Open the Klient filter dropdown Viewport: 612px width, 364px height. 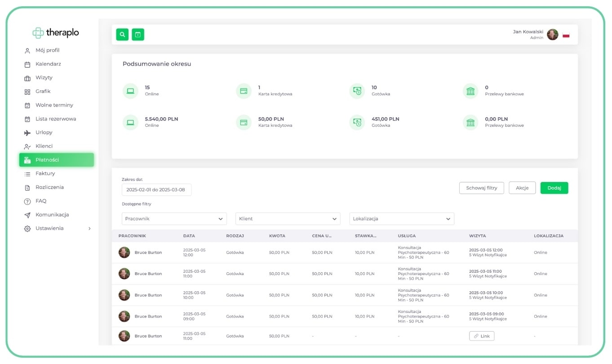(288, 219)
